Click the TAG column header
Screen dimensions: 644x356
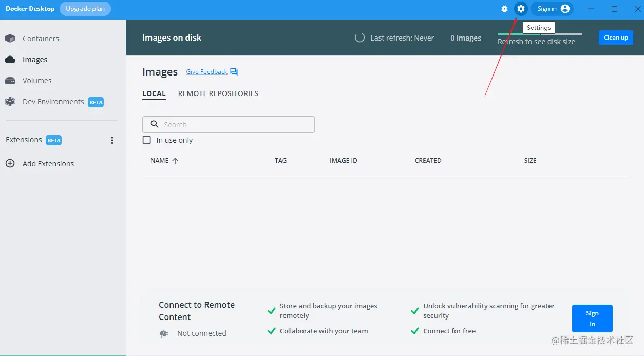click(x=281, y=161)
